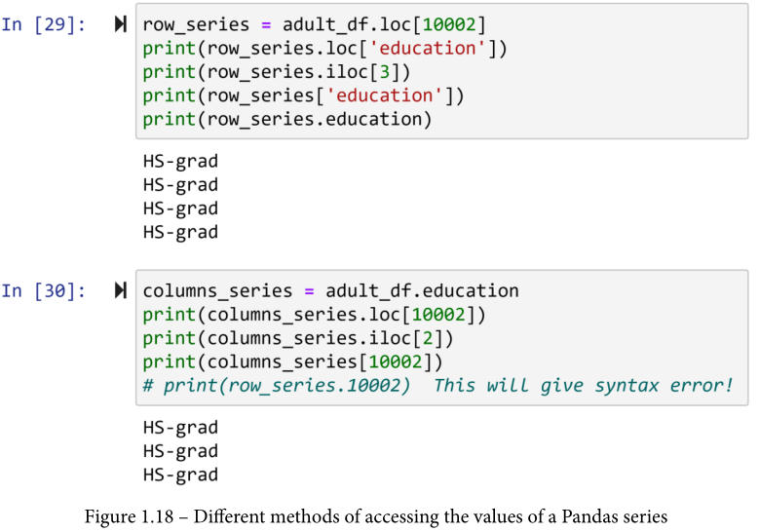Click first HS-grad output under cell 29
Viewport: 759px width, 532px height.
[180, 161]
